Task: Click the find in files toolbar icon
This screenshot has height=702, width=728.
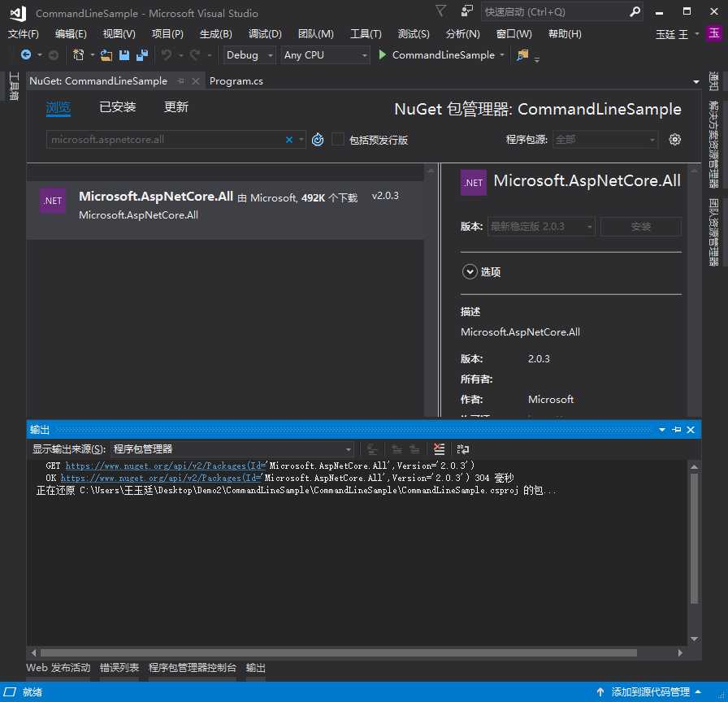Action: tap(522, 55)
